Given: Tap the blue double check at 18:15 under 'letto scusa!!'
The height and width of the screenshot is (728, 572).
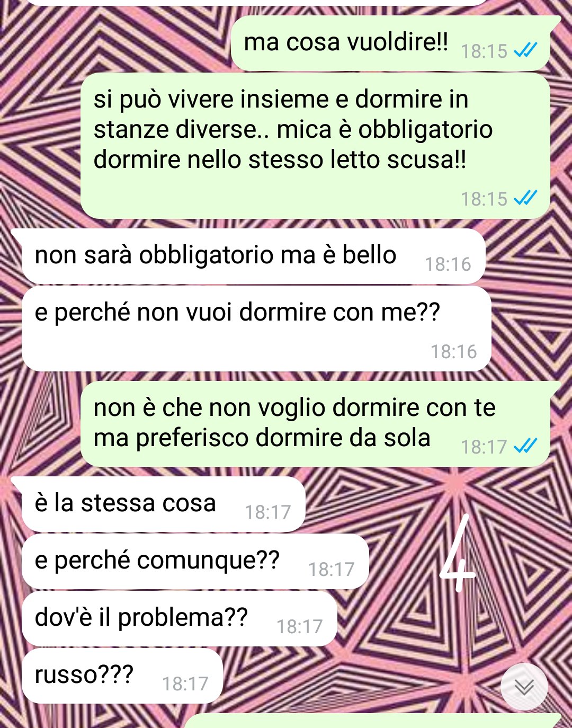Looking at the screenshot, I should 525,198.
